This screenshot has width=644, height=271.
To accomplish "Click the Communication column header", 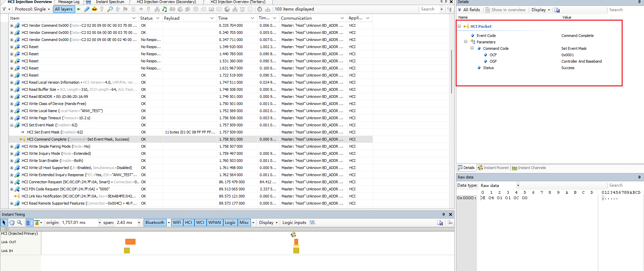I will [x=312, y=18].
